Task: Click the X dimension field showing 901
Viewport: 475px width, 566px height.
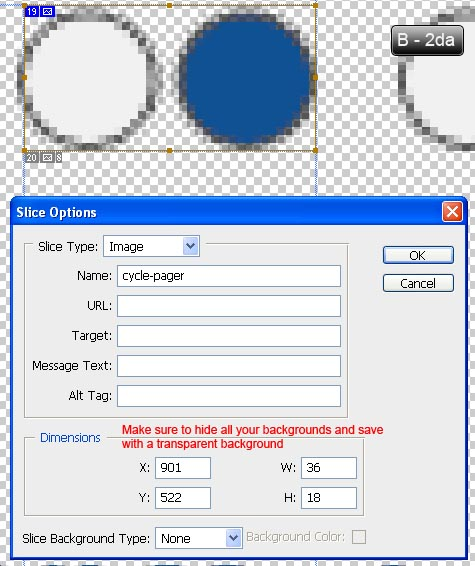Action: tap(183, 468)
